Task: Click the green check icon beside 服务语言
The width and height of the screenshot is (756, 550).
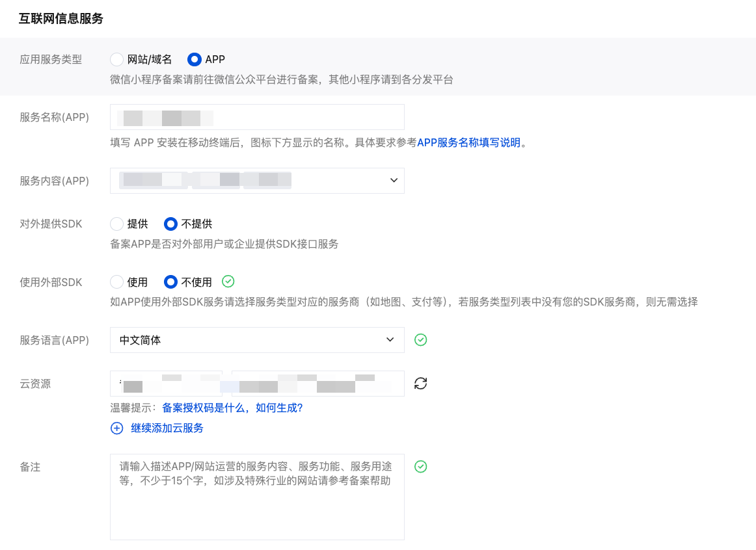Action: click(x=420, y=340)
